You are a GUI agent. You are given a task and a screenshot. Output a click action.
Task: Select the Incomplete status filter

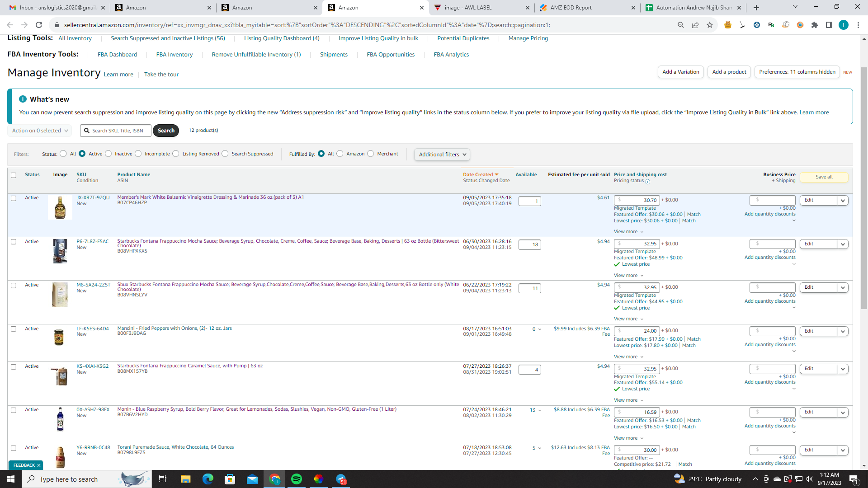pyautogui.click(x=138, y=154)
